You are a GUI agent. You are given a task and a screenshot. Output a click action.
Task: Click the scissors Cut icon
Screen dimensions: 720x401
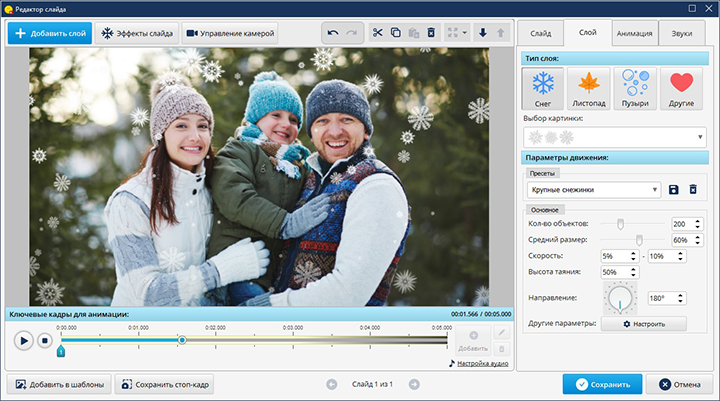point(378,33)
